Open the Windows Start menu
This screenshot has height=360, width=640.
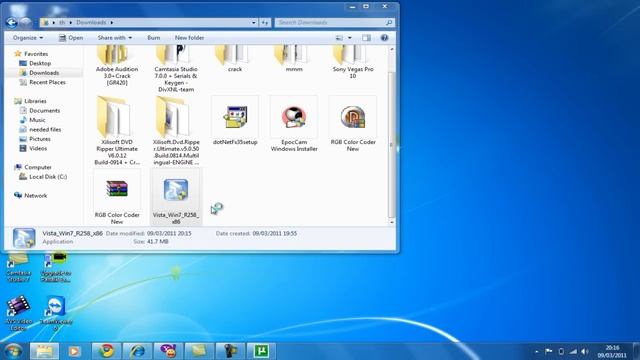(x=13, y=351)
